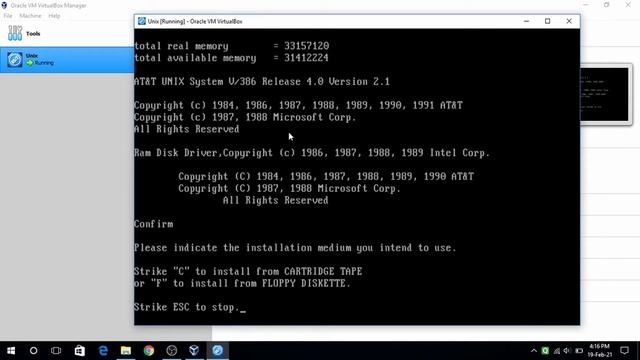Select the Unix virtual machine entry
The image size is (640, 360).
67,60
